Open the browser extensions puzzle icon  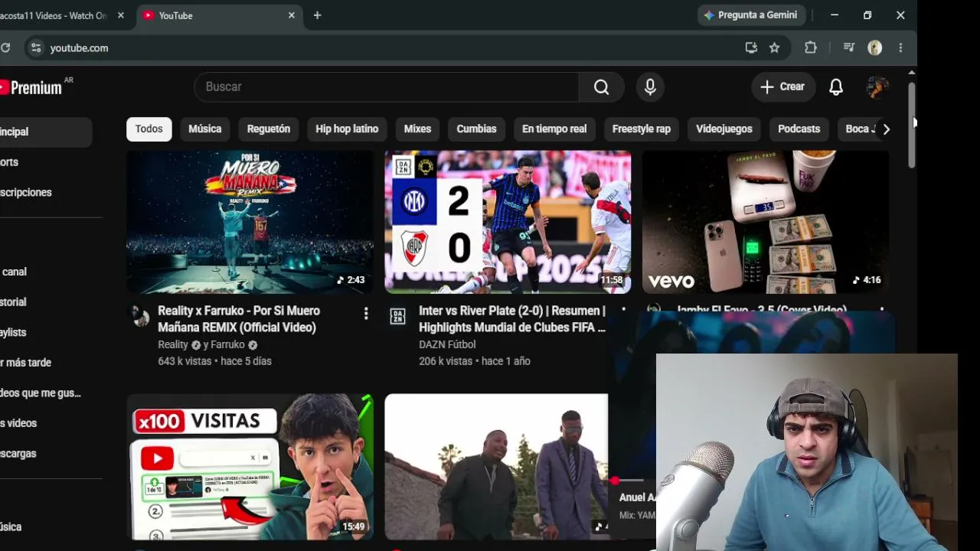click(811, 48)
